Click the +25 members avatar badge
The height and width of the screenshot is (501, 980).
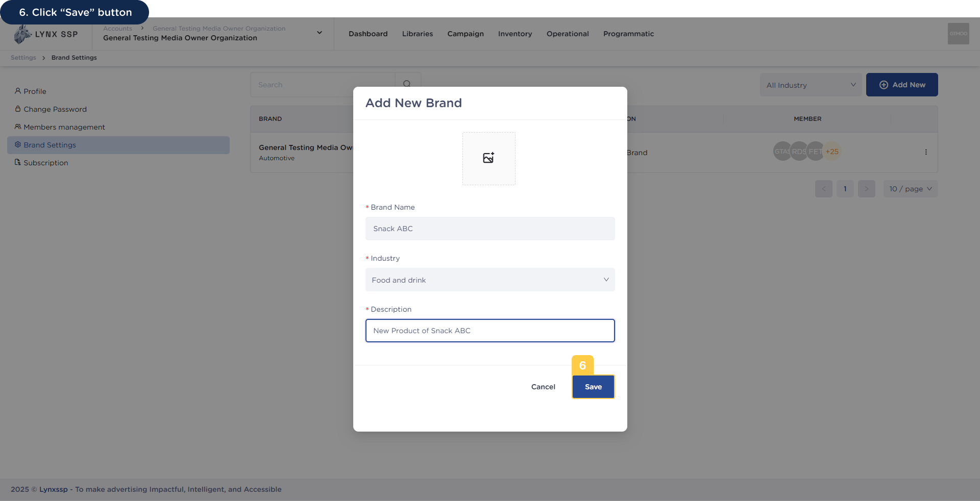coord(832,152)
